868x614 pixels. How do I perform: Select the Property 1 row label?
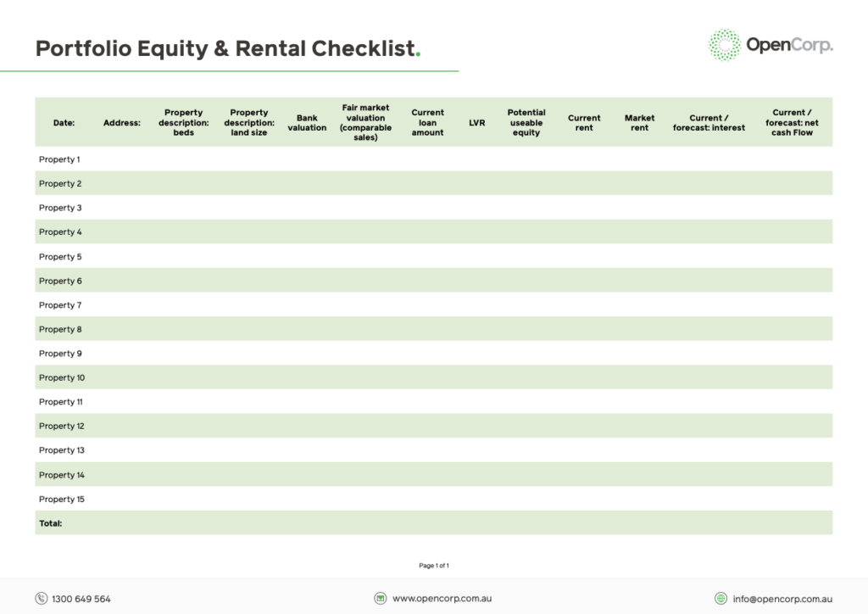click(59, 159)
